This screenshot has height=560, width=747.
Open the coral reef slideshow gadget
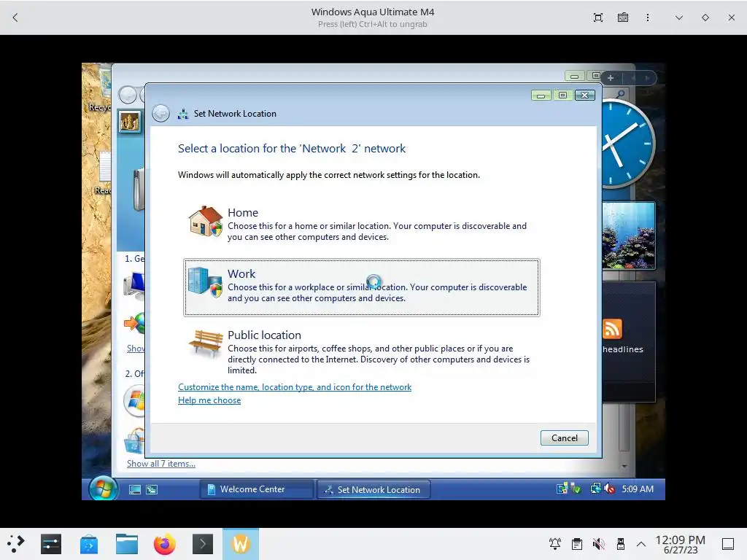(628, 236)
